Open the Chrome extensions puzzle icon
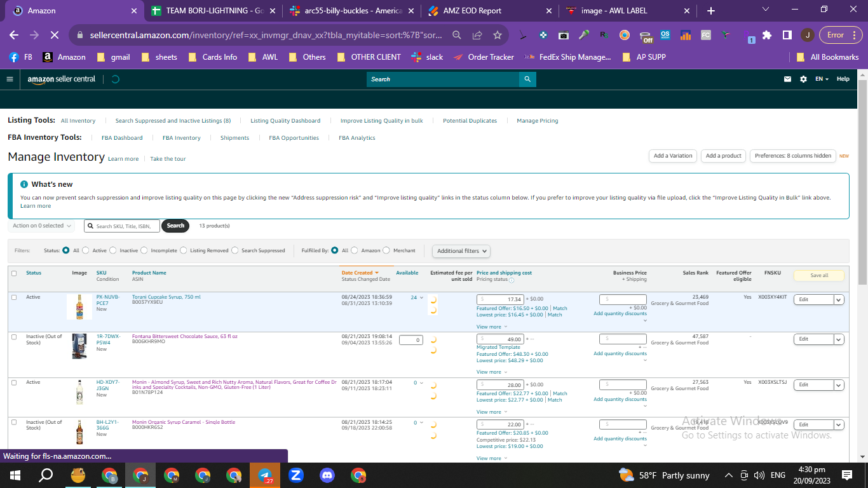 click(767, 35)
